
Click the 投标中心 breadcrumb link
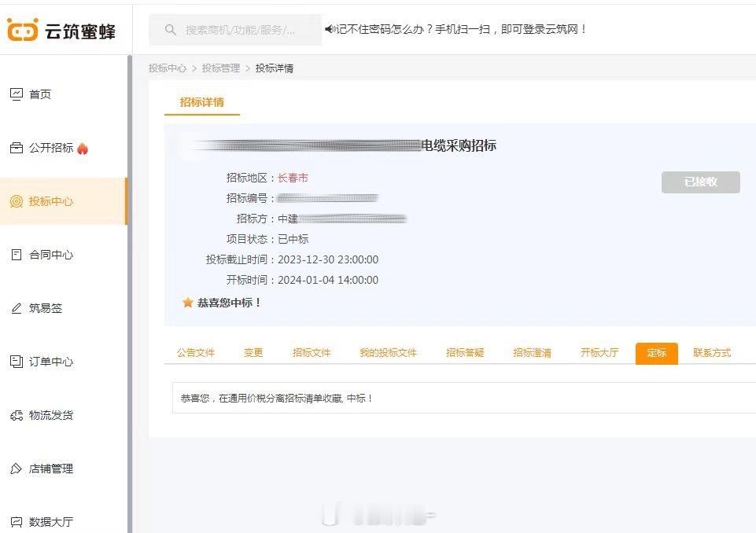pos(168,68)
